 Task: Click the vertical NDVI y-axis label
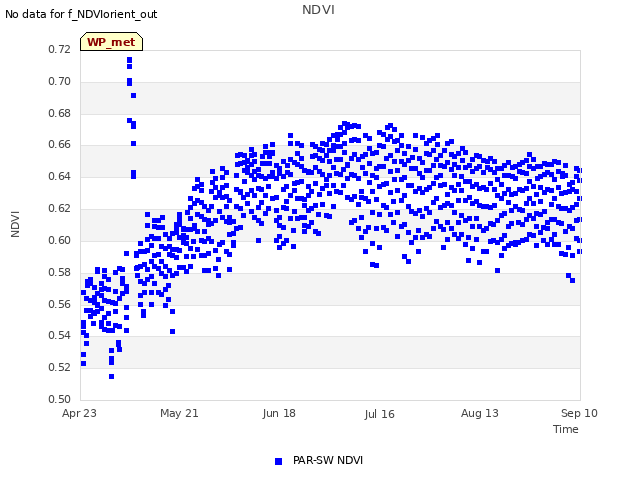coord(15,224)
